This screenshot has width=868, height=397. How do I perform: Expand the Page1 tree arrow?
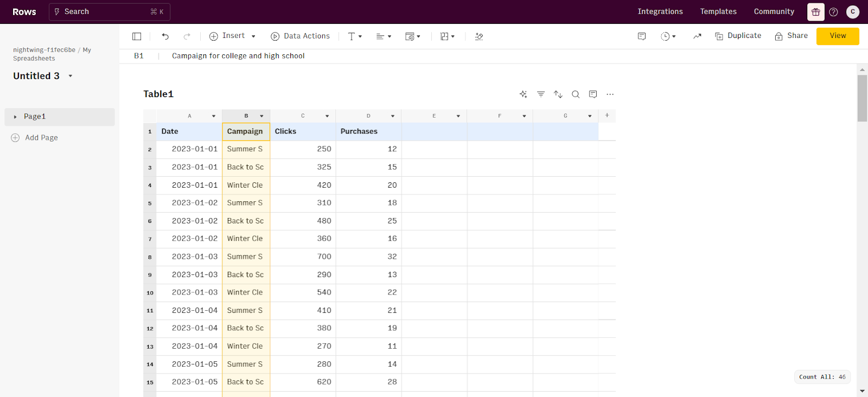[15, 117]
